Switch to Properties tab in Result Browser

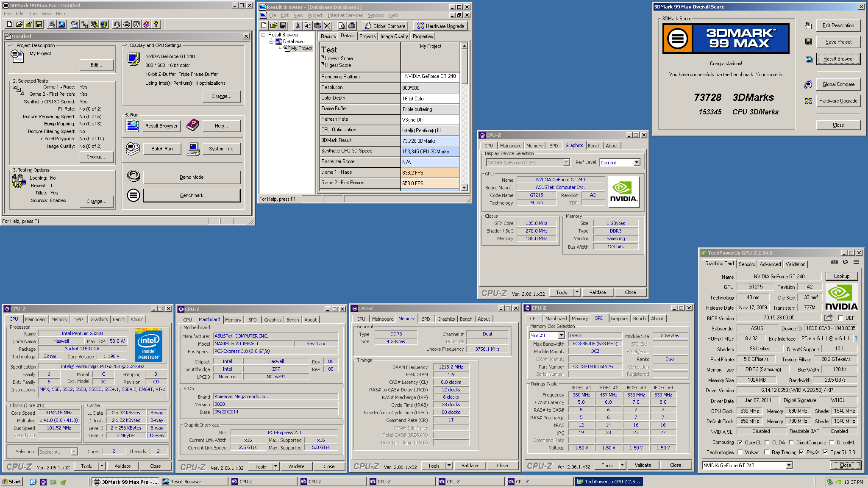click(x=423, y=36)
